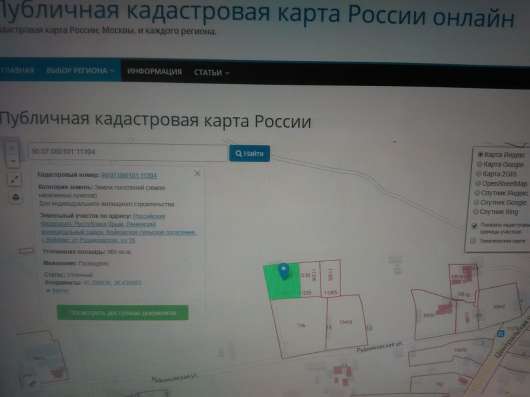Screen dimensions: 530x397
Task: Toggle fullscreen map arrows icon
Action: tap(14, 179)
